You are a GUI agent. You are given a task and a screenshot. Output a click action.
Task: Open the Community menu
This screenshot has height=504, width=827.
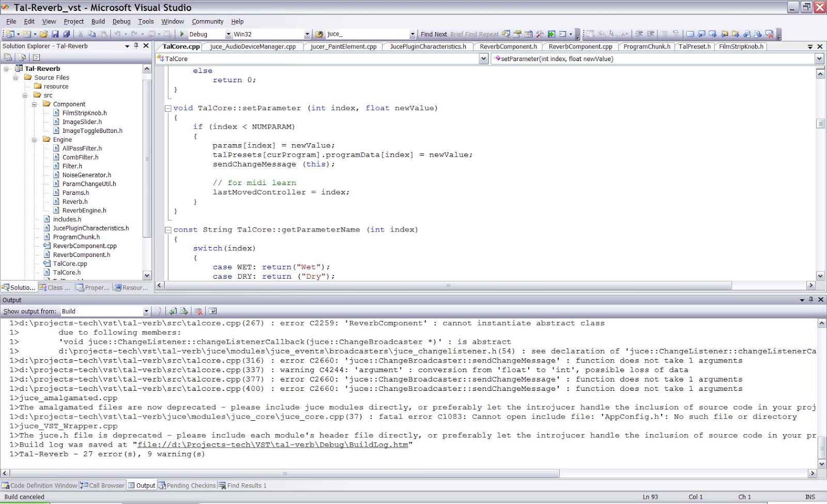[x=208, y=21]
